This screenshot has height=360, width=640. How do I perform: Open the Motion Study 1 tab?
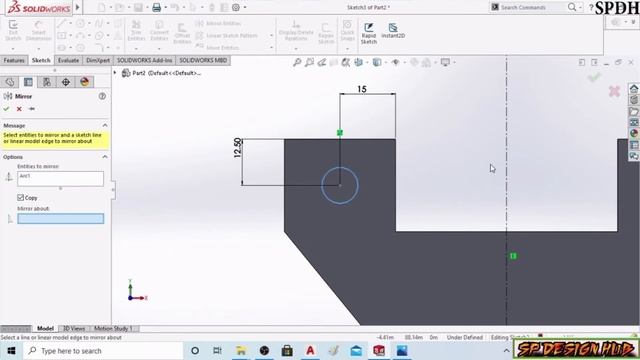click(113, 328)
